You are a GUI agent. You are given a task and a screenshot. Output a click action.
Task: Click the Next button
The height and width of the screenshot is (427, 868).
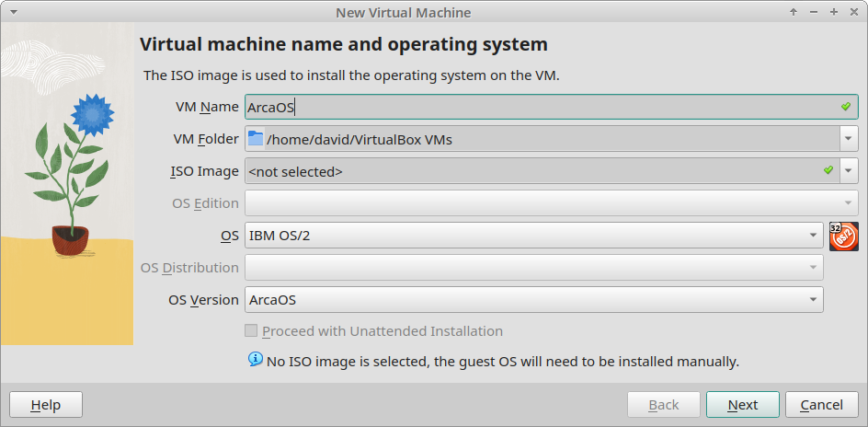pos(743,405)
